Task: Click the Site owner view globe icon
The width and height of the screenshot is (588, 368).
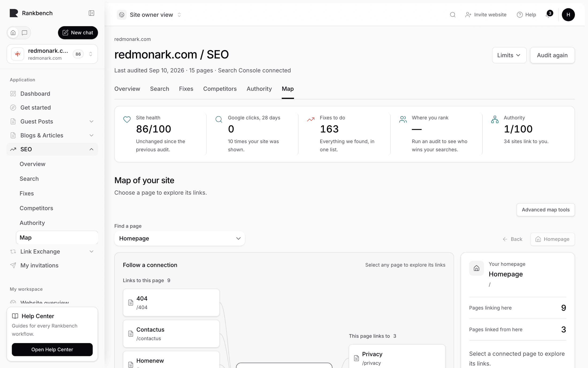Action: tap(122, 15)
